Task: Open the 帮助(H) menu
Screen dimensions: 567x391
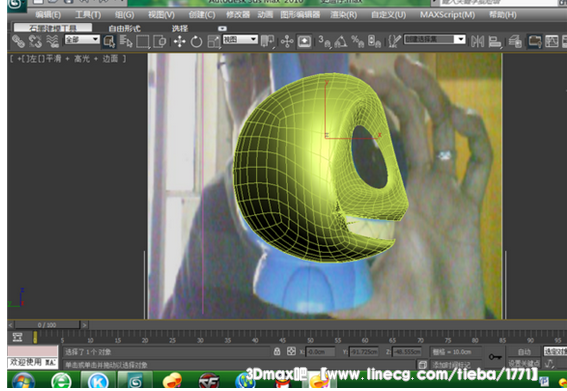Action: [503, 15]
